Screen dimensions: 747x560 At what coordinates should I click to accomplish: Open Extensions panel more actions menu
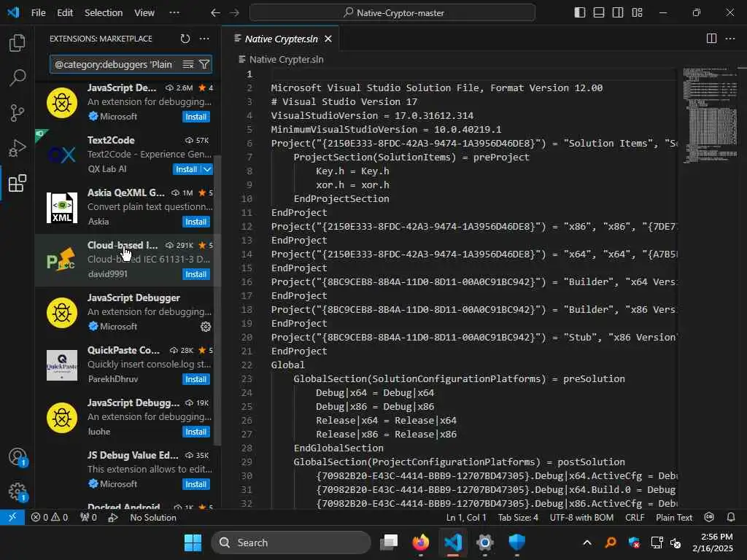[x=204, y=39]
